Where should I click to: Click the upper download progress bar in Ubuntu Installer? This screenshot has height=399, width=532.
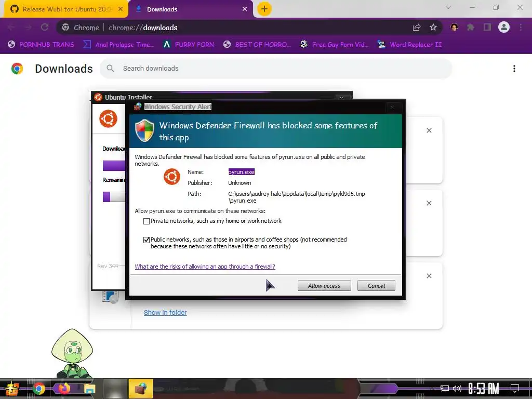pos(114,166)
